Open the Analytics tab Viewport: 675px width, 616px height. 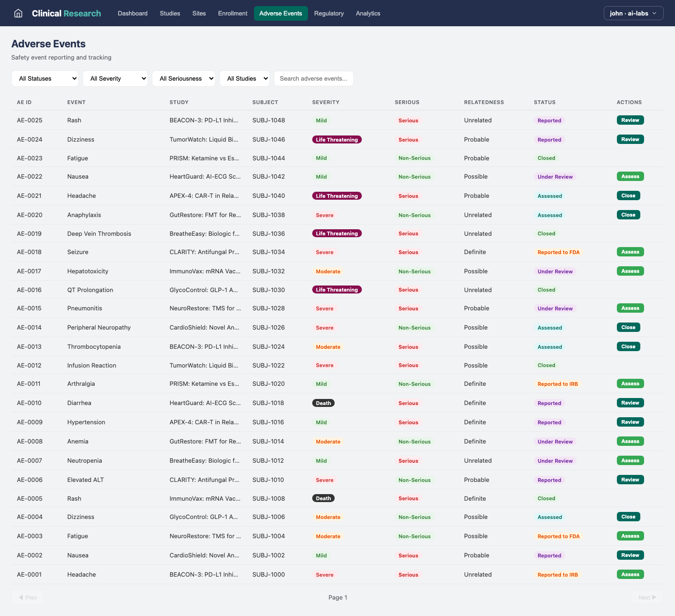[368, 13]
